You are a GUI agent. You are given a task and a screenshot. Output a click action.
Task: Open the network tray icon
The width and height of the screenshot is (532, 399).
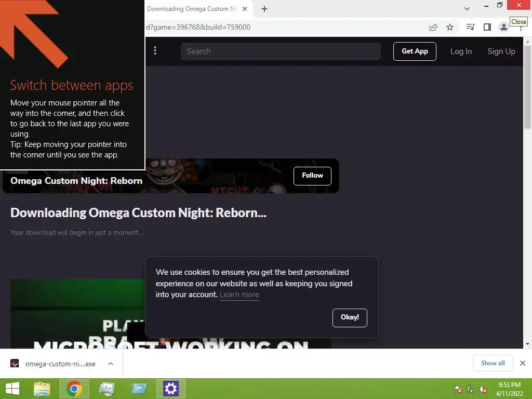click(471, 389)
